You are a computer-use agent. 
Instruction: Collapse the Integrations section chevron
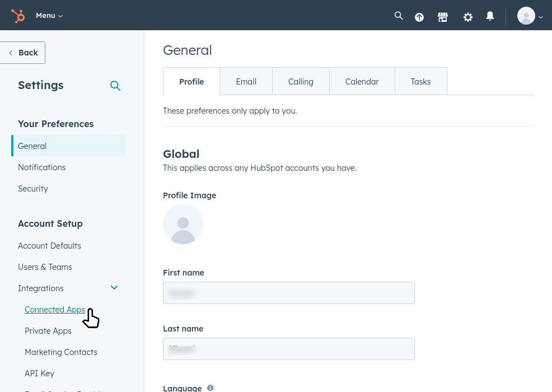tap(114, 288)
